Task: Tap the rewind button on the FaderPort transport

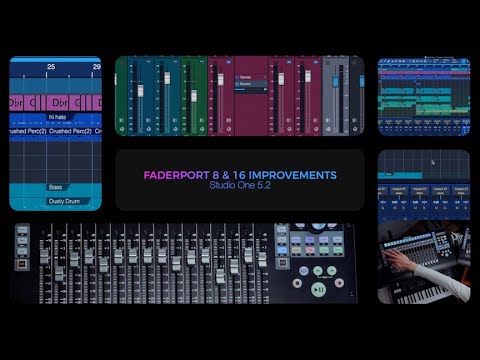Action: click(318, 270)
